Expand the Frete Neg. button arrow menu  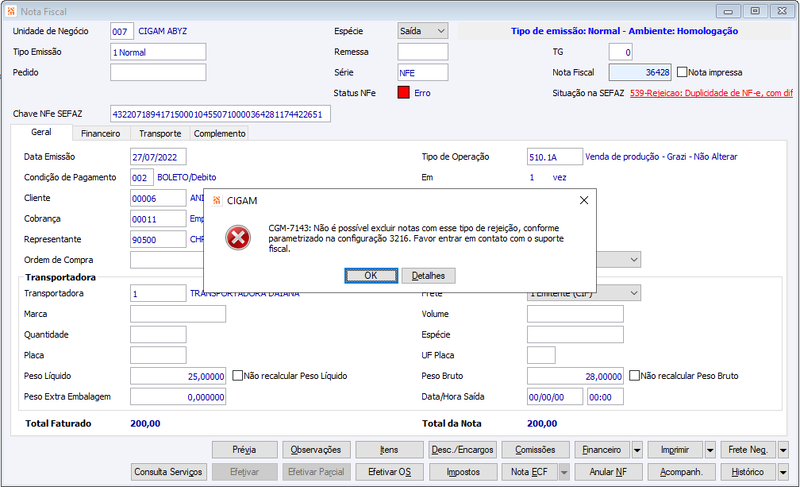[783, 450]
